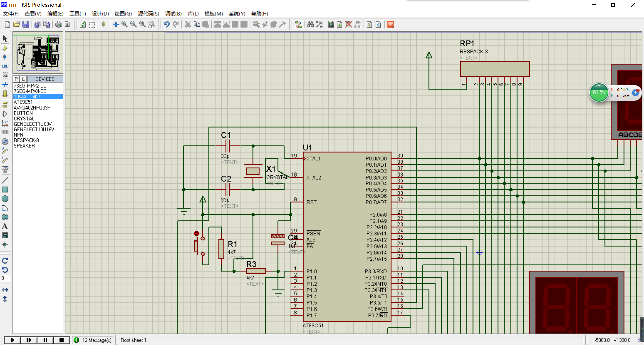Screen dimensions: 644x345
Task: Click the Save design floppy icon
Action: [25, 24]
